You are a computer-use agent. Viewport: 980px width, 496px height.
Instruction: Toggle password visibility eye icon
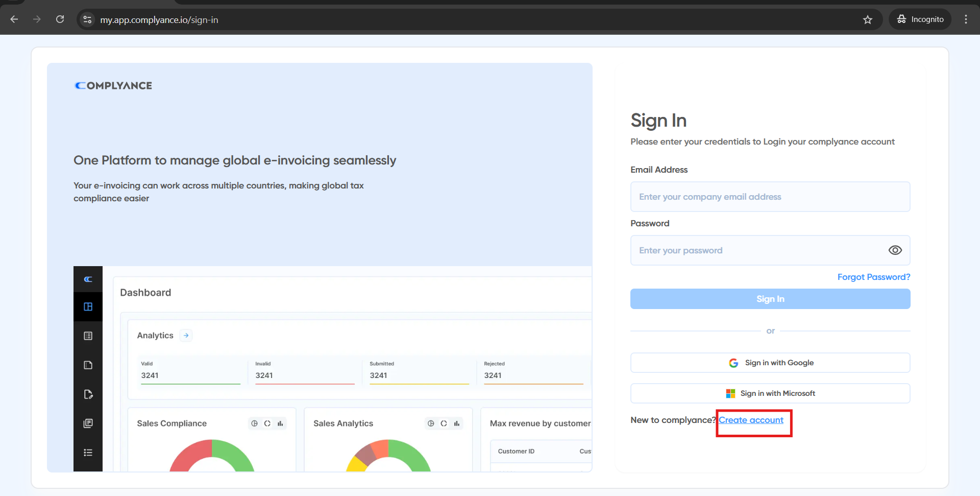point(895,250)
